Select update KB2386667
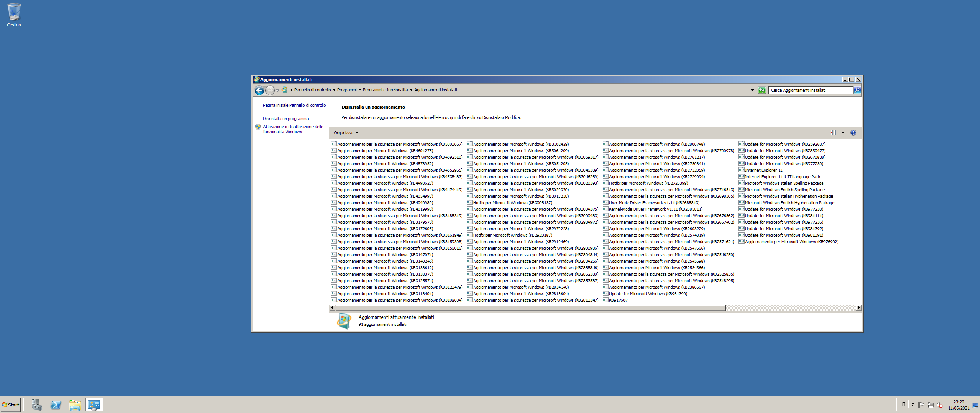The width and height of the screenshot is (980, 413). click(654, 287)
